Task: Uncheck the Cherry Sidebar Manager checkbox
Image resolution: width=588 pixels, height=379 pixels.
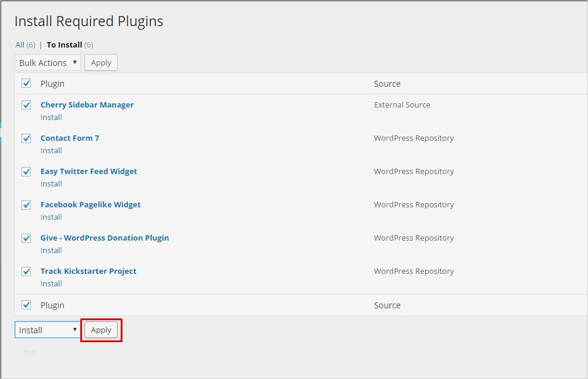Action: coord(26,105)
